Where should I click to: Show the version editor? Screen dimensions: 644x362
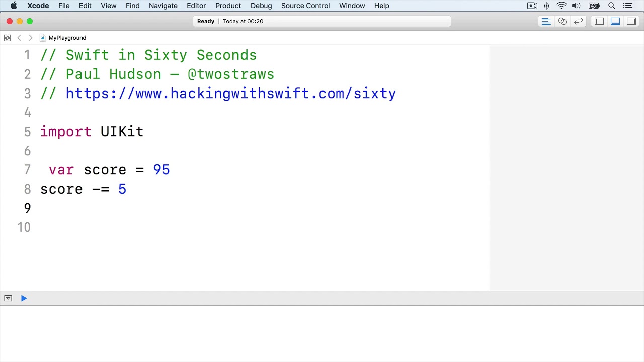(x=579, y=21)
